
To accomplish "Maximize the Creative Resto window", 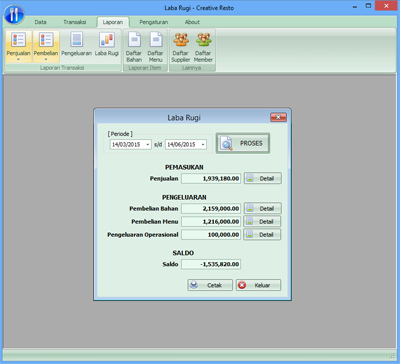I will pyautogui.click(x=368, y=6).
